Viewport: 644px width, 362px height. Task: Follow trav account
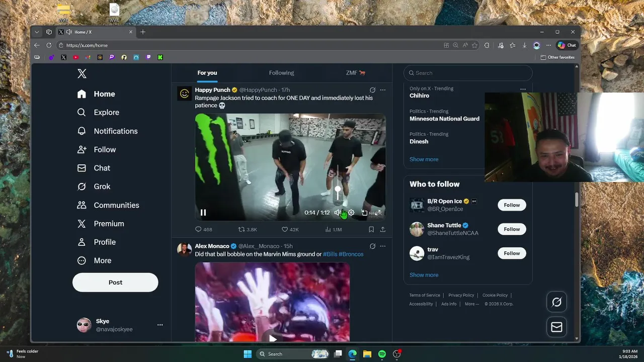512,253
